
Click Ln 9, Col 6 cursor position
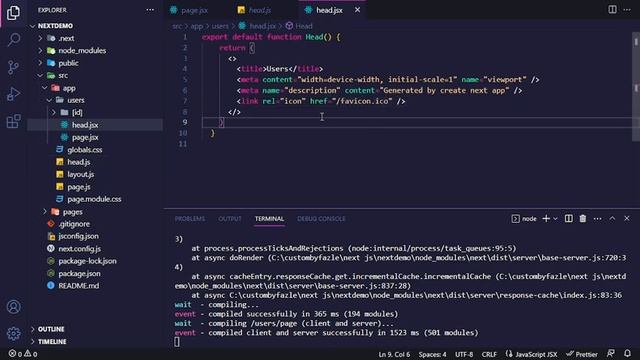click(x=394, y=354)
